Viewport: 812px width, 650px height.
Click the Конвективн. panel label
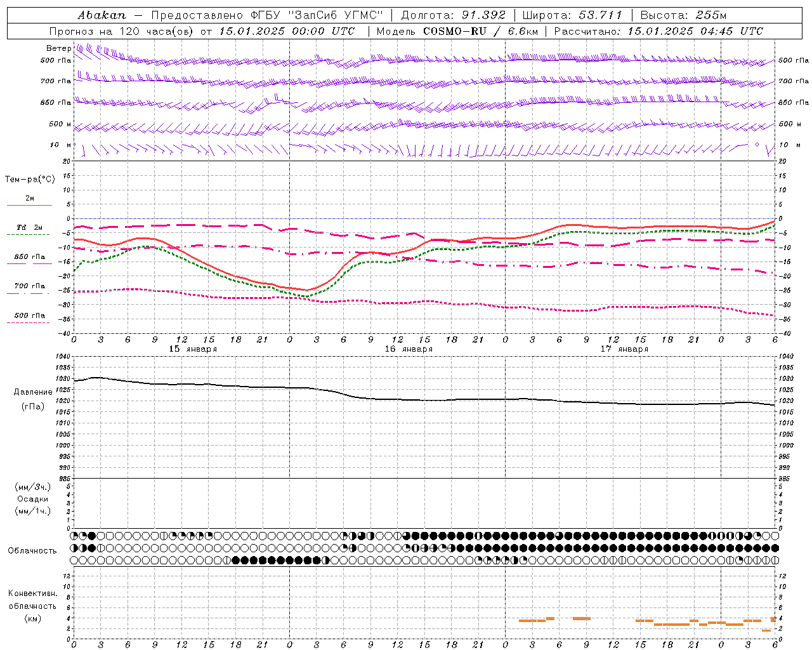[x=33, y=594]
